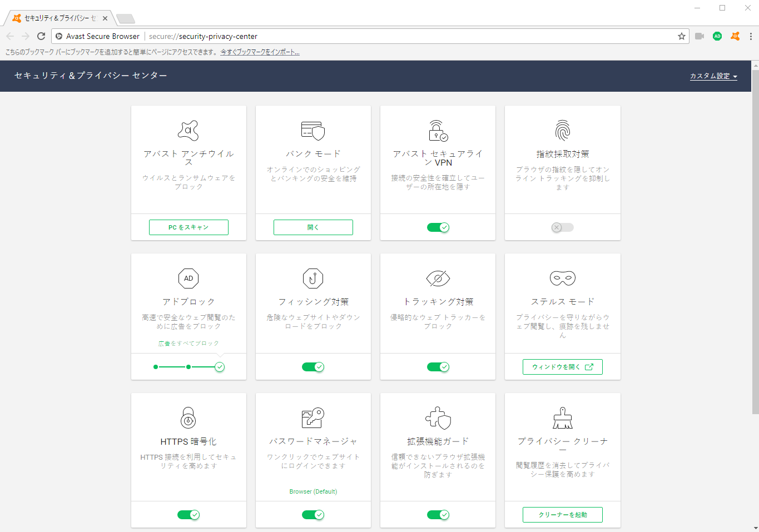
Task: Click the Bank Mode card icon
Action: tap(313, 131)
